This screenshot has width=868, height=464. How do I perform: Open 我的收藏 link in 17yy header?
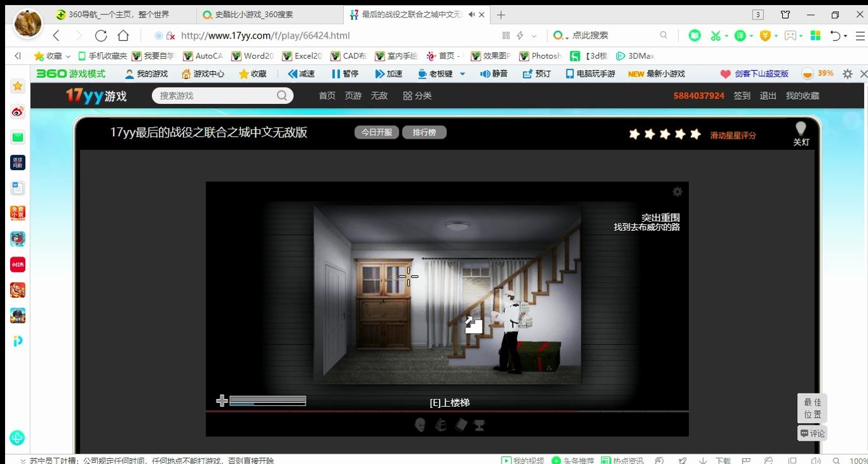[802, 96]
